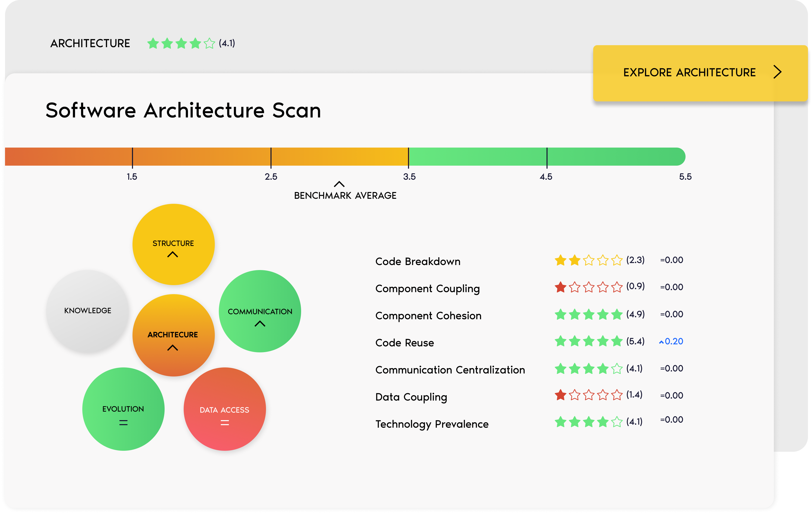Expand the upward chevron under Structure

pos(173,255)
